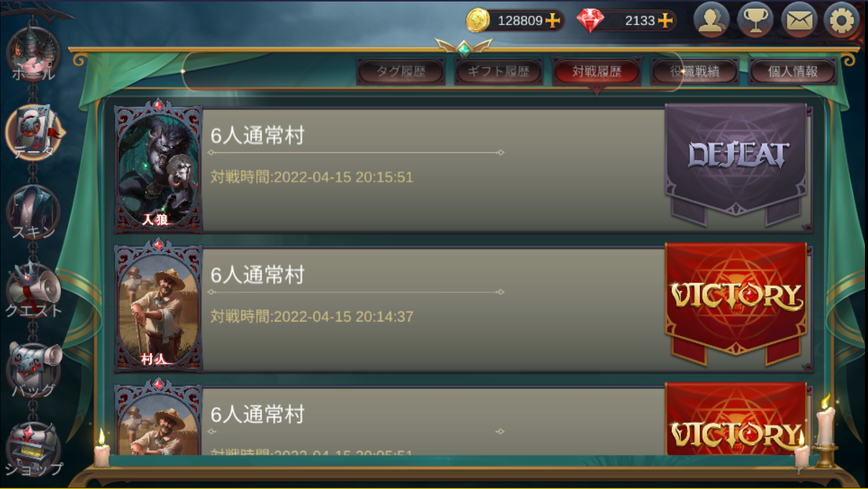The width and height of the screenshot is (868, 489).
Task: Add red gems with plus button
Action: click(665, 20)
